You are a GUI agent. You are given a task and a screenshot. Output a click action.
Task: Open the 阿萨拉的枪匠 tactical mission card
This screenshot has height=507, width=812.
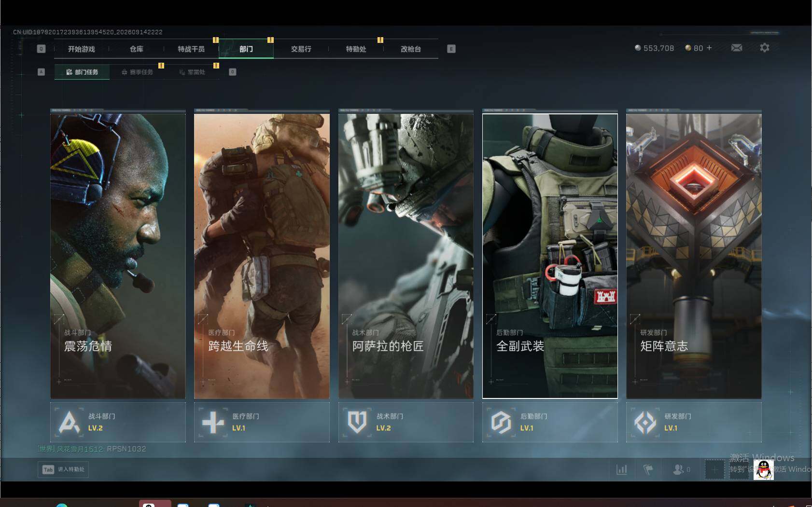point(406,256)
